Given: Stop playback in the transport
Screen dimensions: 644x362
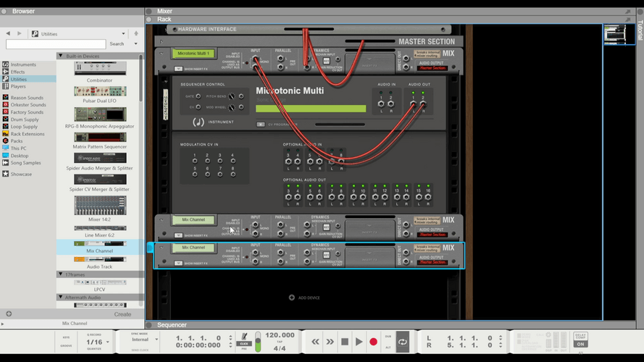Looking at the screenshot, I should click(345, 342).
